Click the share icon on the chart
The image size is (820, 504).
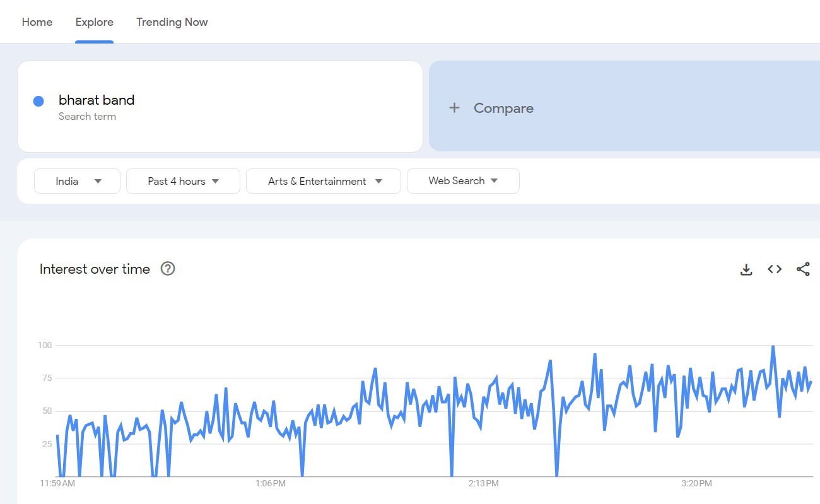tap(803, 269)
